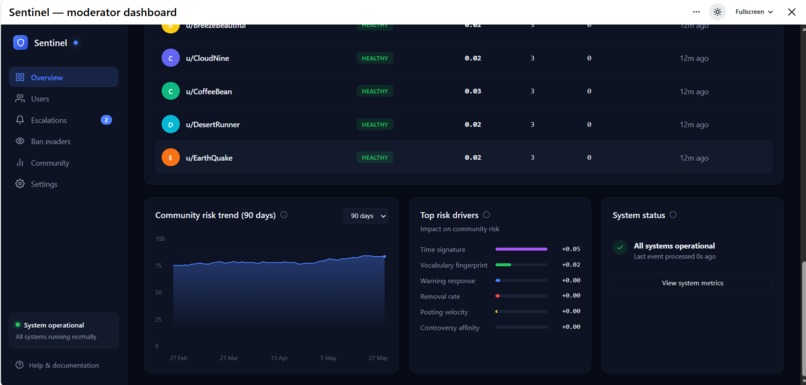Image resolution: width=806 pixels, height=385 pixels.
Task: Click the blue dot next to Sentinel title
Action: [x=76, y=43]
